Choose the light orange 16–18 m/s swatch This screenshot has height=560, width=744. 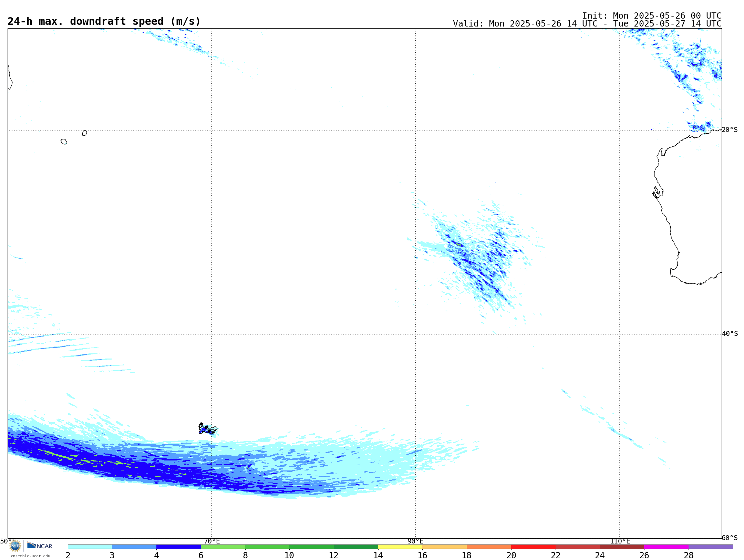tap(445, 547)
